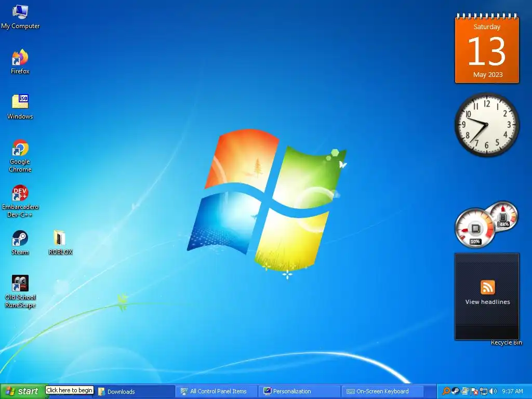This screenshot has width=532, height=399.
Task: Click the volume speaker tray icon
Action: (493, 392)
